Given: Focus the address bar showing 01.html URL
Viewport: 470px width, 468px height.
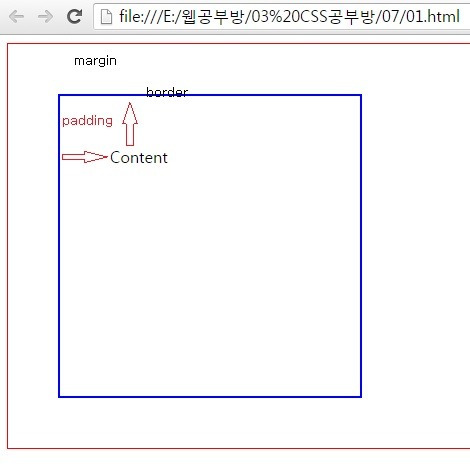Looking at the screenshot, I should 282,16.
